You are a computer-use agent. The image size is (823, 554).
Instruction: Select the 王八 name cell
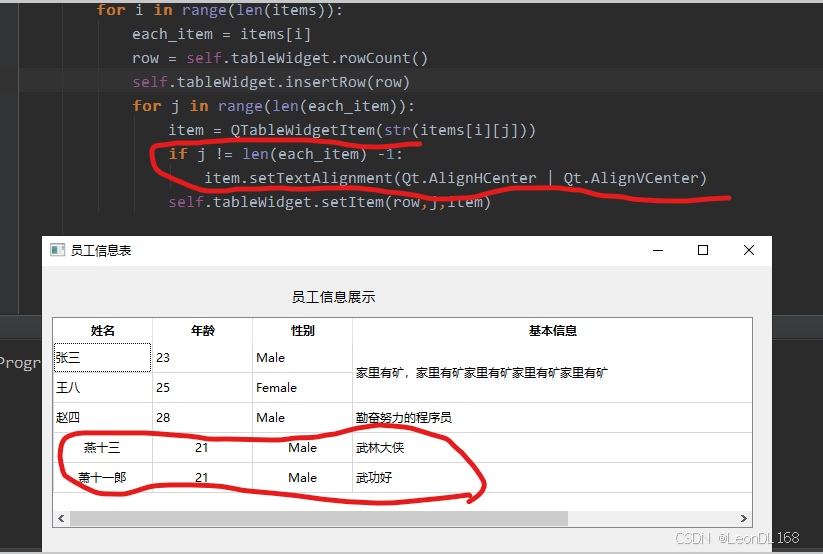[103, 388]
